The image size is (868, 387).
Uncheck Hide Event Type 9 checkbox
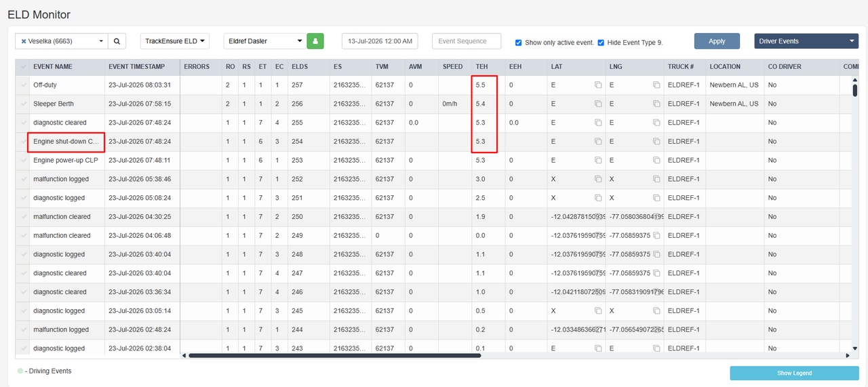[601, 42]
